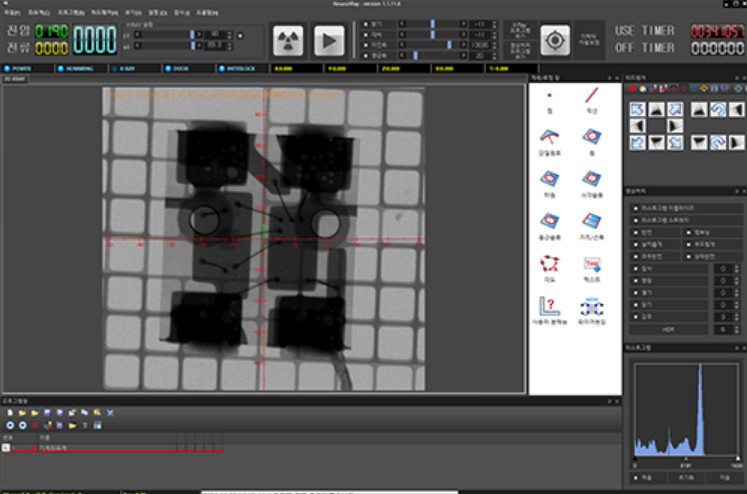Click the POWER status indicator
The width and height of the screenshot is (747, 494).
[18, 69]
